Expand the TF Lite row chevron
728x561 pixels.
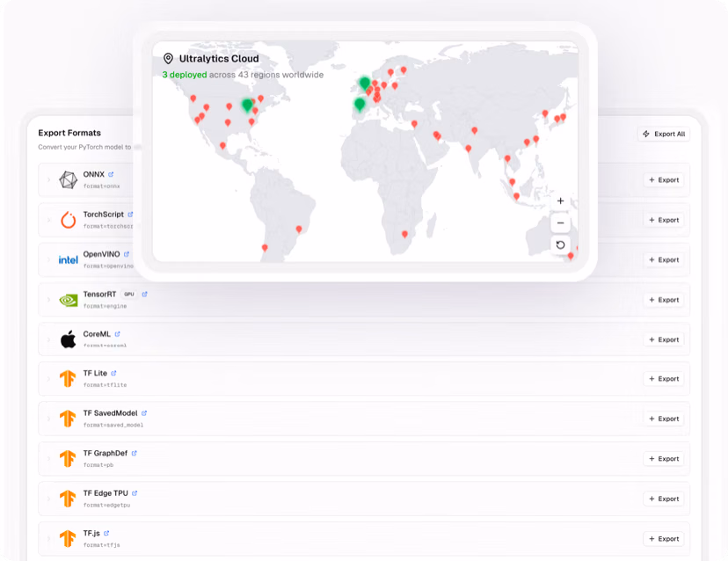coord(48,379)
